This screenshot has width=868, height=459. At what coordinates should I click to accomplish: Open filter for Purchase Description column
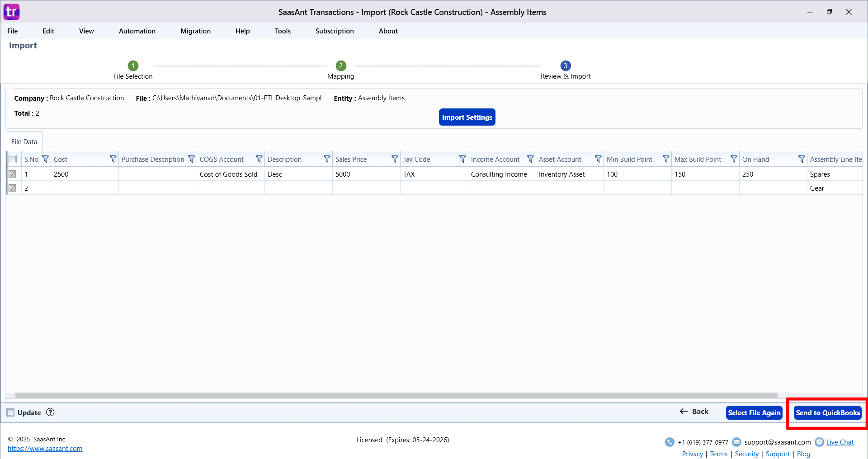tap(191, 159)
